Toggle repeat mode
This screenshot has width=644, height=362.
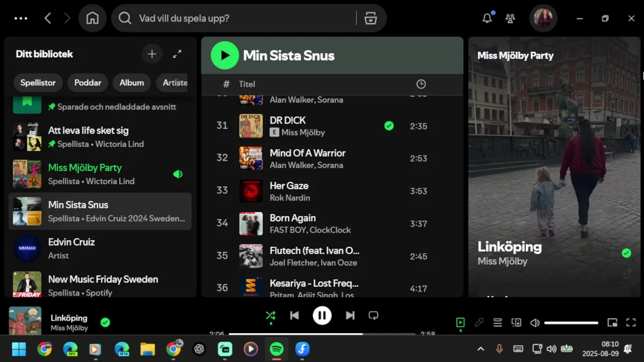click(x=373, y=316)
